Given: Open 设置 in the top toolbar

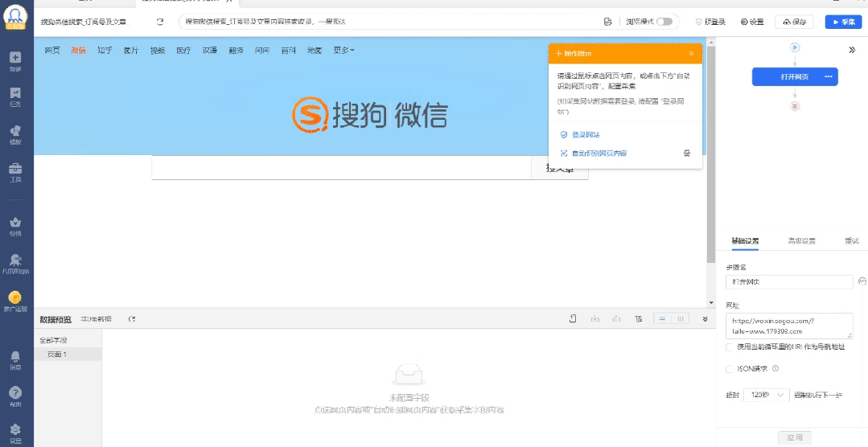Looking at the screenshot, I should pos(751,23).
